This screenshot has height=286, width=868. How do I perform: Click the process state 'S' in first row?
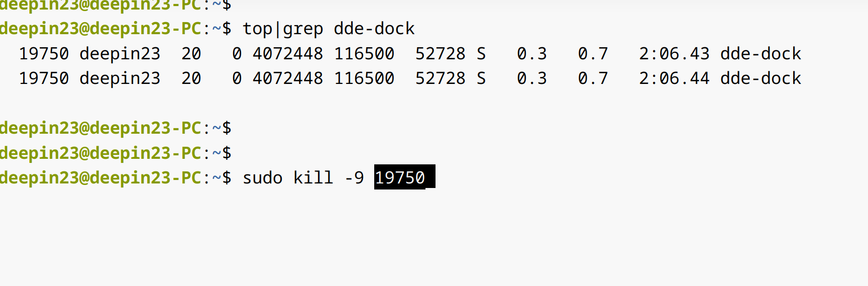pyautogui.click(x=481, y=53)
